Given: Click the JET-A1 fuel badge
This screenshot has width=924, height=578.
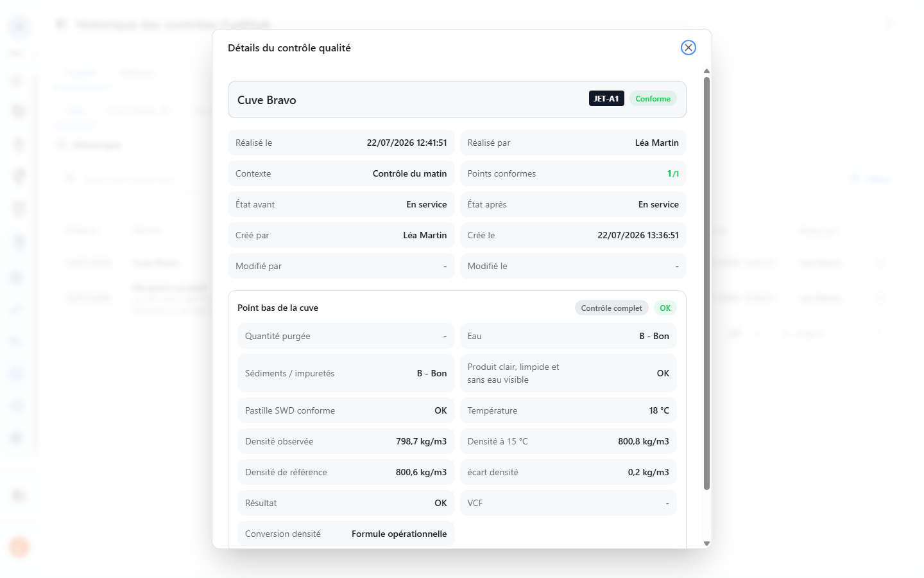Looking at the screenshot, I should pyautogui.click(x=606, y=99).
